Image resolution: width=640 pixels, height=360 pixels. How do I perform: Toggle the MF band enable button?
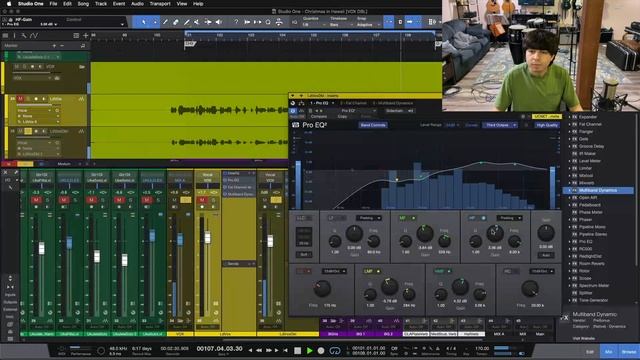pos(407,218)
